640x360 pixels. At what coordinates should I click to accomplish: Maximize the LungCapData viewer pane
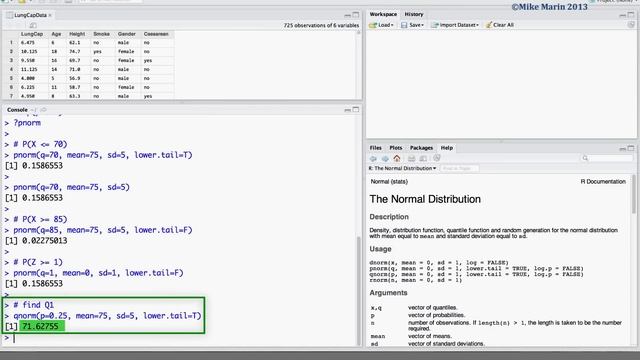tap(356, 15)
